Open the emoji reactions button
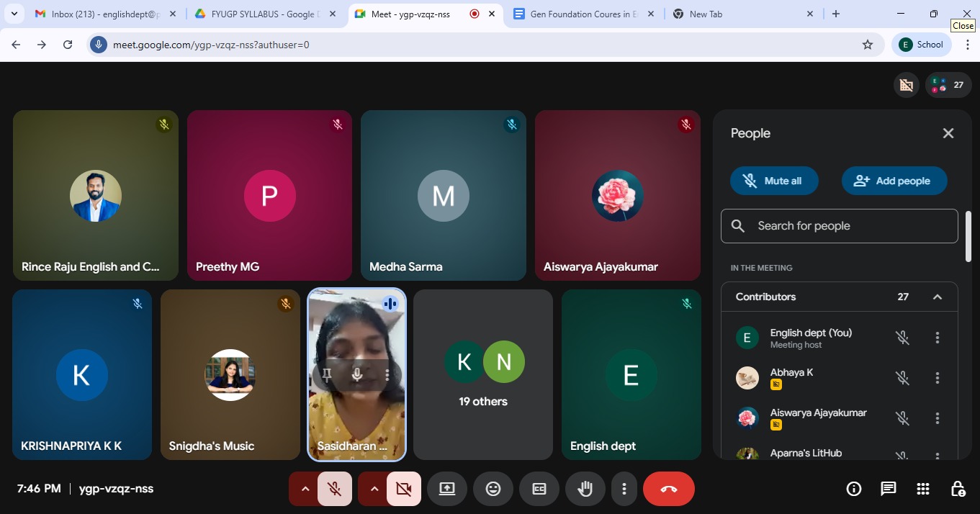 tap(493, 489)
